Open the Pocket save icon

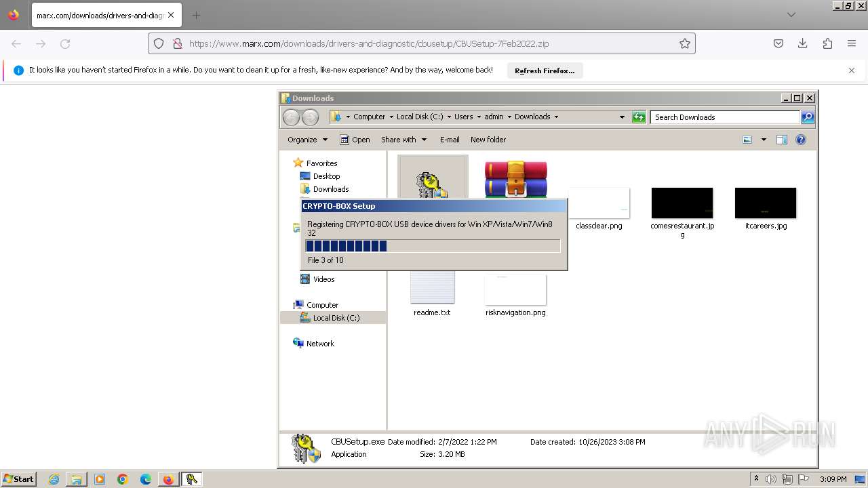click(778, 43)
